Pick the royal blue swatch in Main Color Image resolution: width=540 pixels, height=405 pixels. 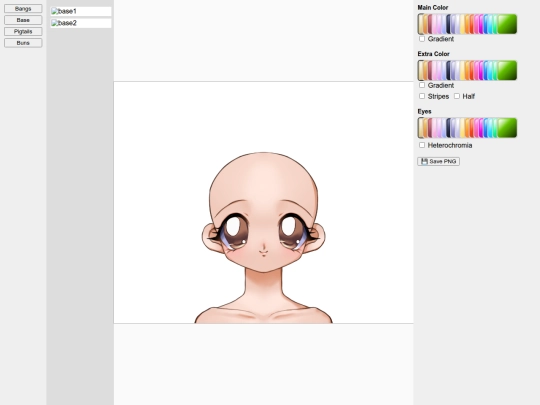click(486, 24)
